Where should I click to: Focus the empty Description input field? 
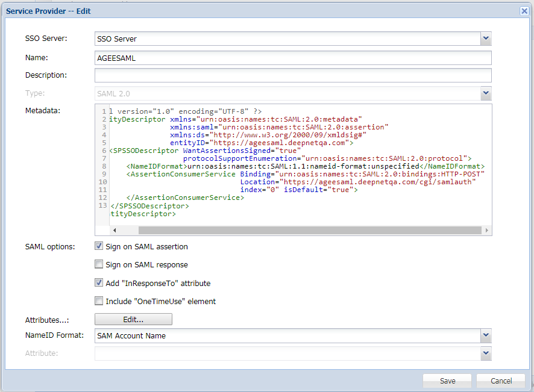(x=293, y=75)
